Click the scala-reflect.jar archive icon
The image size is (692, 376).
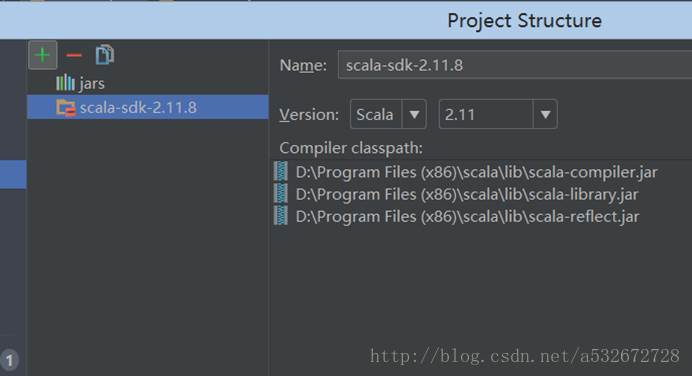pos(281,215)
